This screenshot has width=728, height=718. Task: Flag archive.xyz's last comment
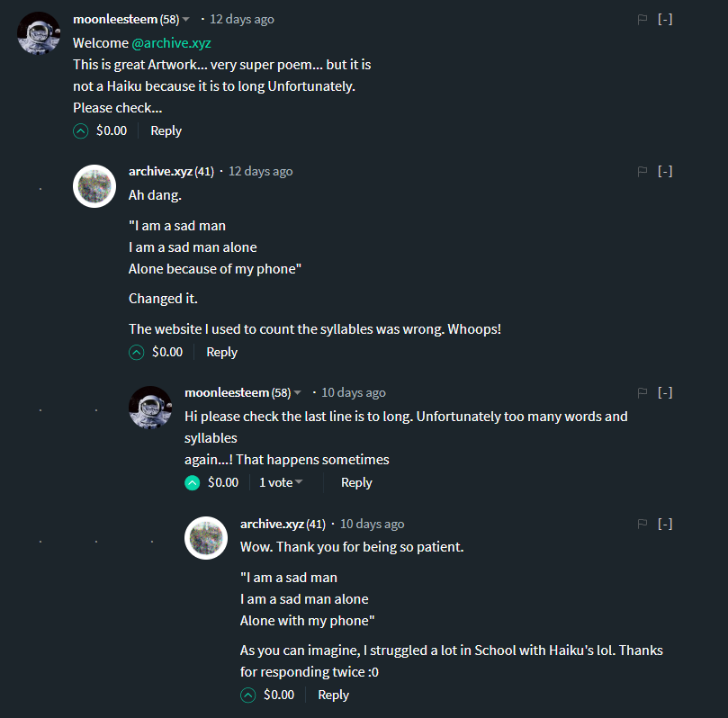click(x=643, y=525)
